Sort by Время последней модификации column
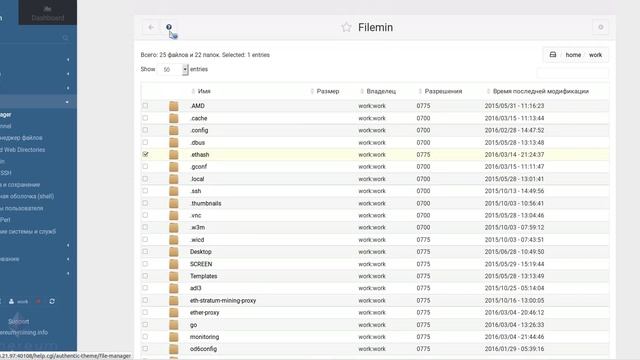This screenshot has height=360, width=640. coord(541,91)
